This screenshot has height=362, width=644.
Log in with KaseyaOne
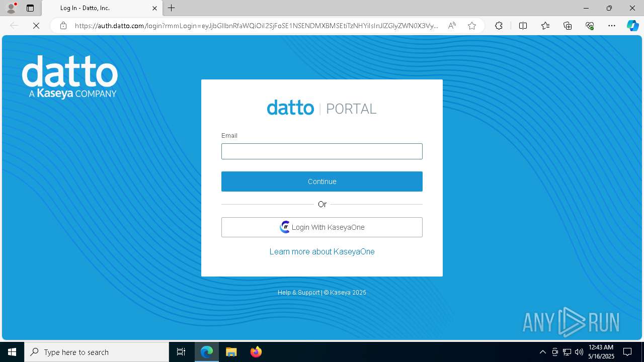[322, 227]
